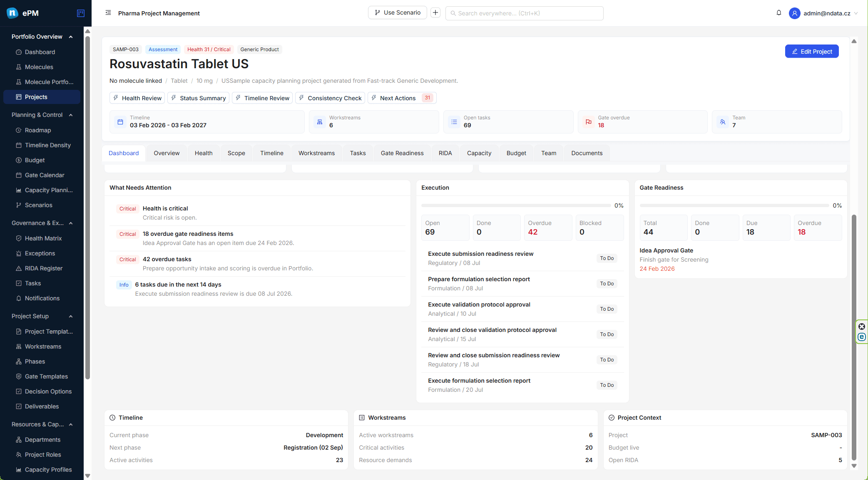The width and height of the screenshot is (868, 480).
Task: Run the Consistency Check action
Action: click(x=330, y=98)
